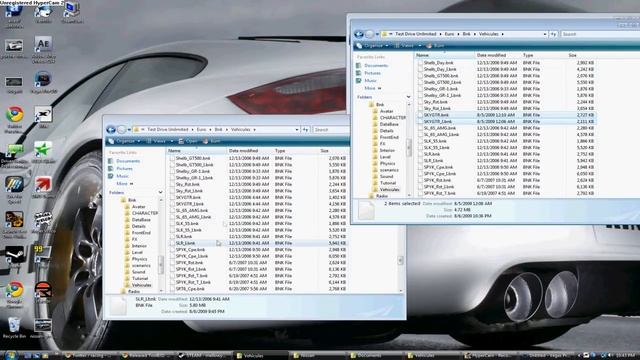Click refresh button beside right window address bar
The width and height of the screenshot is (640, 360).
pyautogui.click(x=553, y=34)
